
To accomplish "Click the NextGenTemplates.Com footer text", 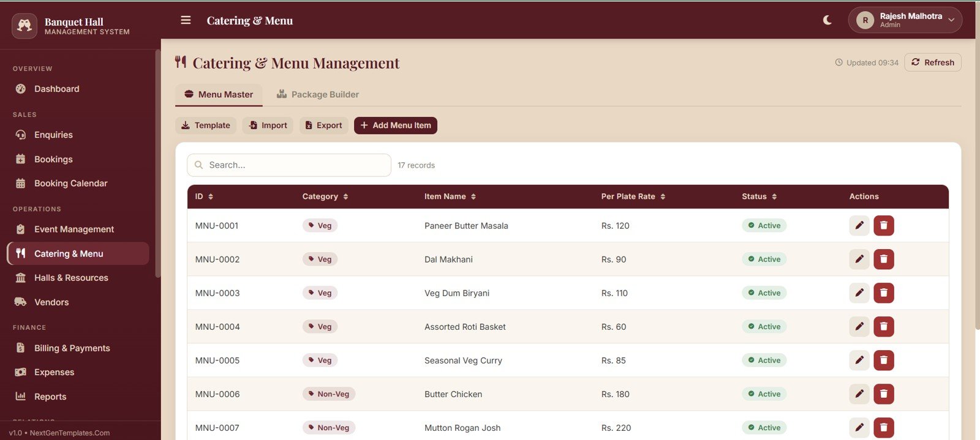I will (70, 433).
